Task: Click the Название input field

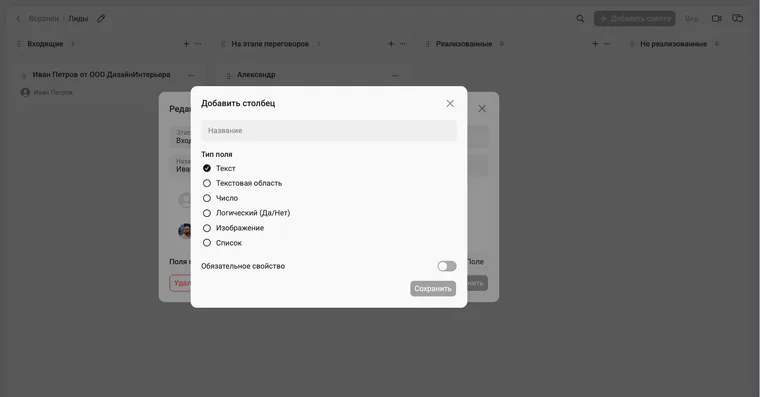Action: [x=329, y=131]
